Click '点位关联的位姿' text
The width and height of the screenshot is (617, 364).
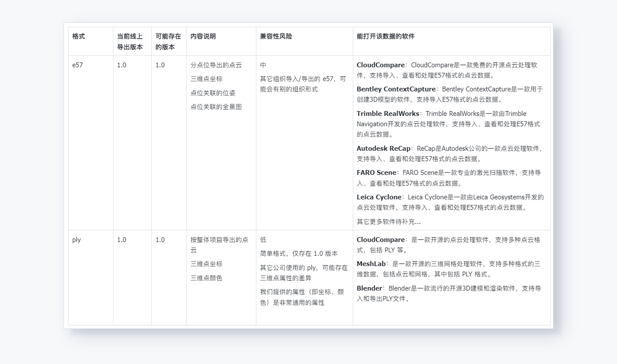click(213, 93)
